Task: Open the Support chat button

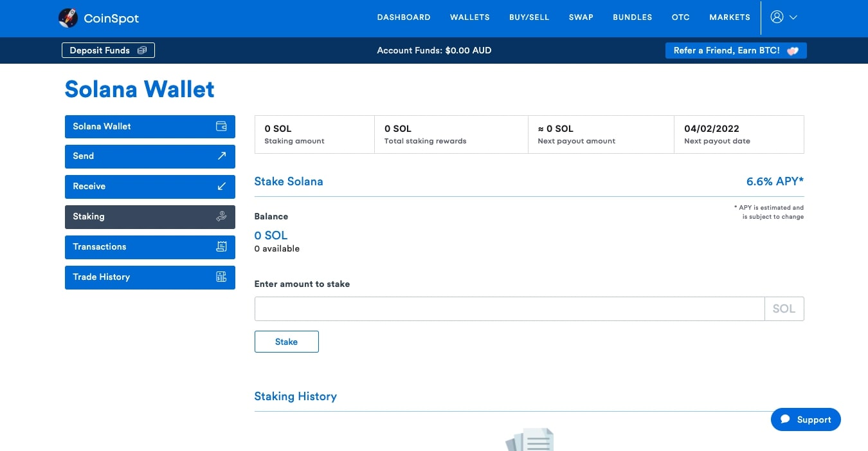Action: click(x=806, y=419)
